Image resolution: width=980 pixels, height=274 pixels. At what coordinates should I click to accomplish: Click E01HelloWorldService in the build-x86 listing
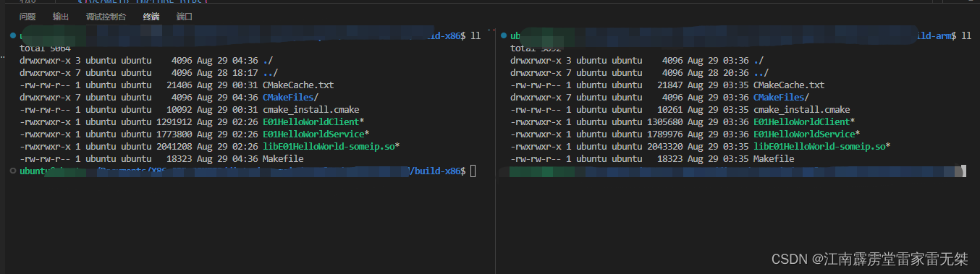pos(313,134)
